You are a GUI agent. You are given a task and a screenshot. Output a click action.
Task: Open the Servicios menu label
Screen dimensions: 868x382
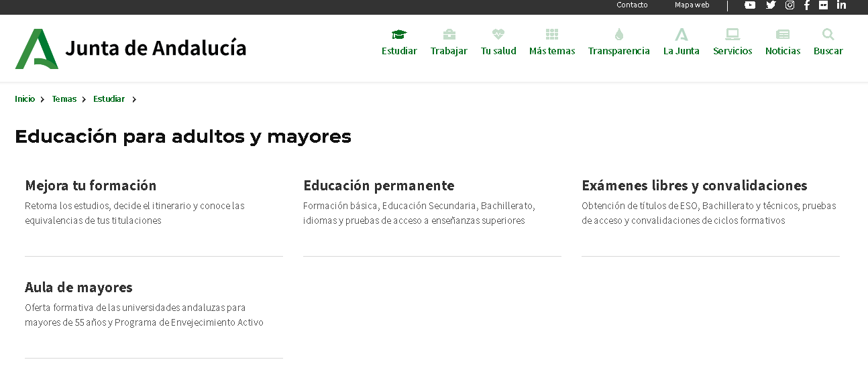(x=733, y=51)
